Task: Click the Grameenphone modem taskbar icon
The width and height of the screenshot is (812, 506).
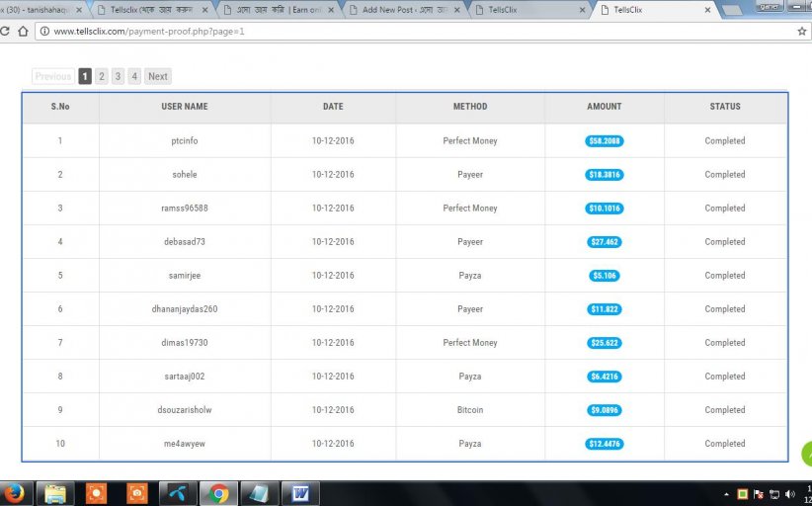Action: coord(178,492)
